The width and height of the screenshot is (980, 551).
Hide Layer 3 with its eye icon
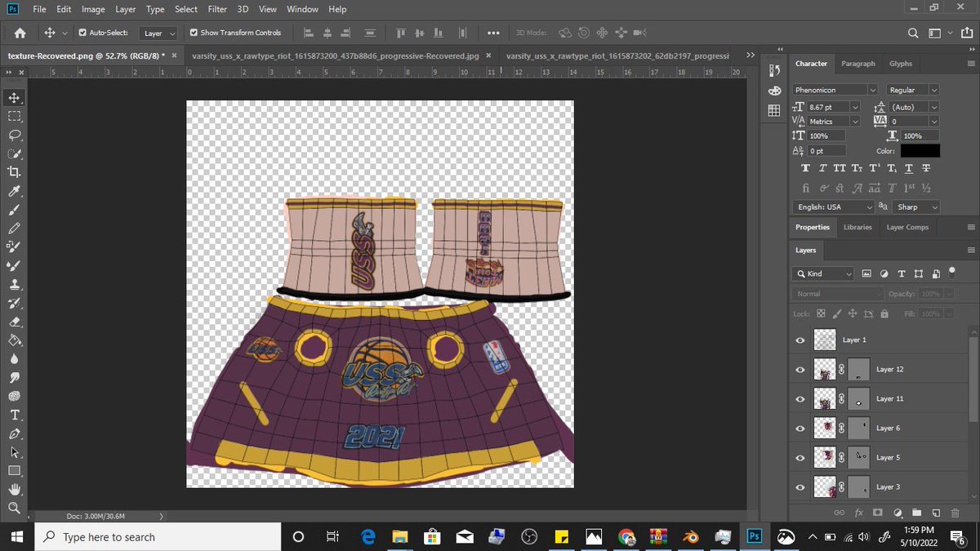(x=800, y=487)
